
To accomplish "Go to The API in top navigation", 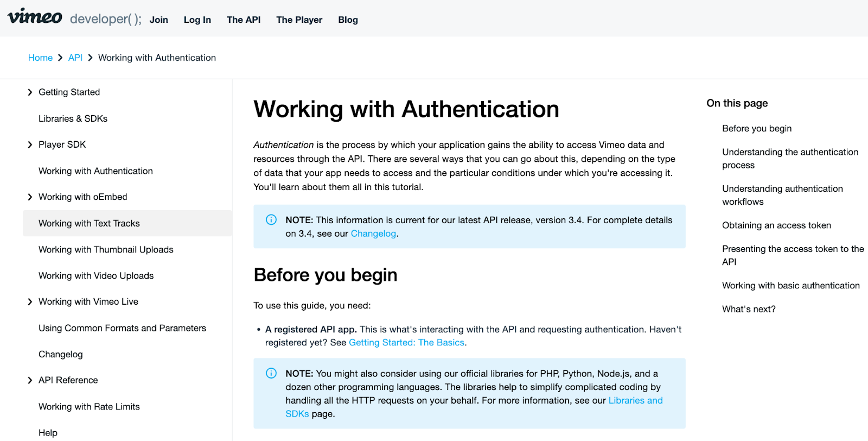I will pyautogui.click(x=244, y=20).
